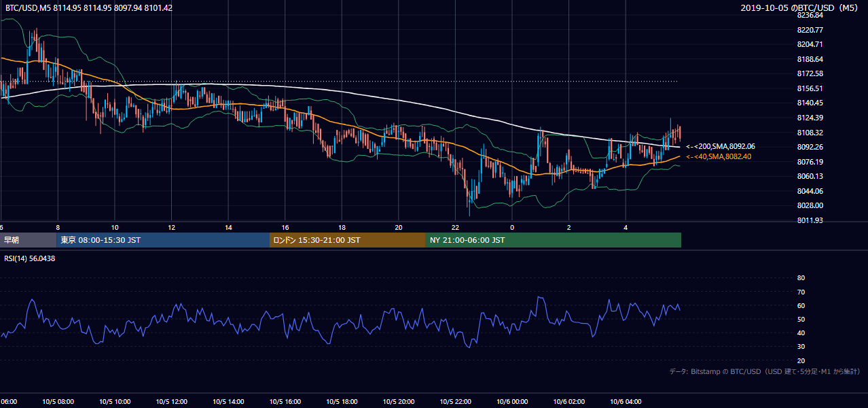
Task: Click hour label 22 under price chart
Action: 455,228
